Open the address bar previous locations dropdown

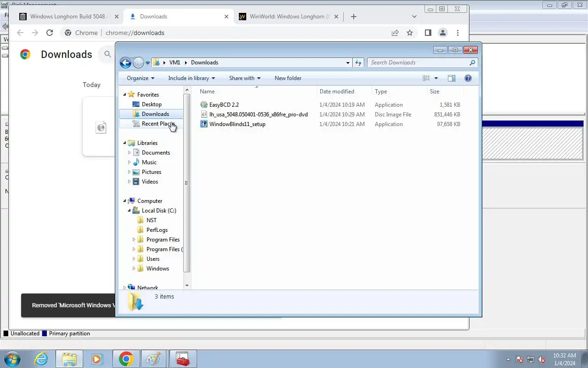click(x=348, y=63)
